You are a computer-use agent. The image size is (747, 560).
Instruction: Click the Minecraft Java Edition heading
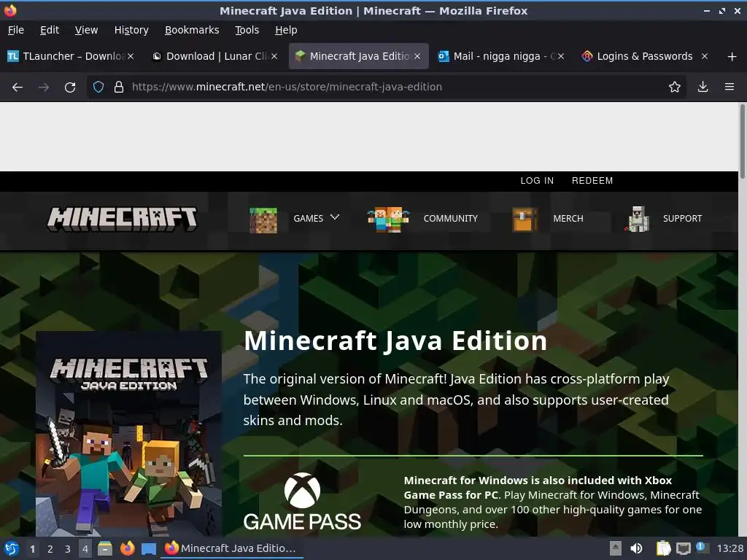pos(395,341)
